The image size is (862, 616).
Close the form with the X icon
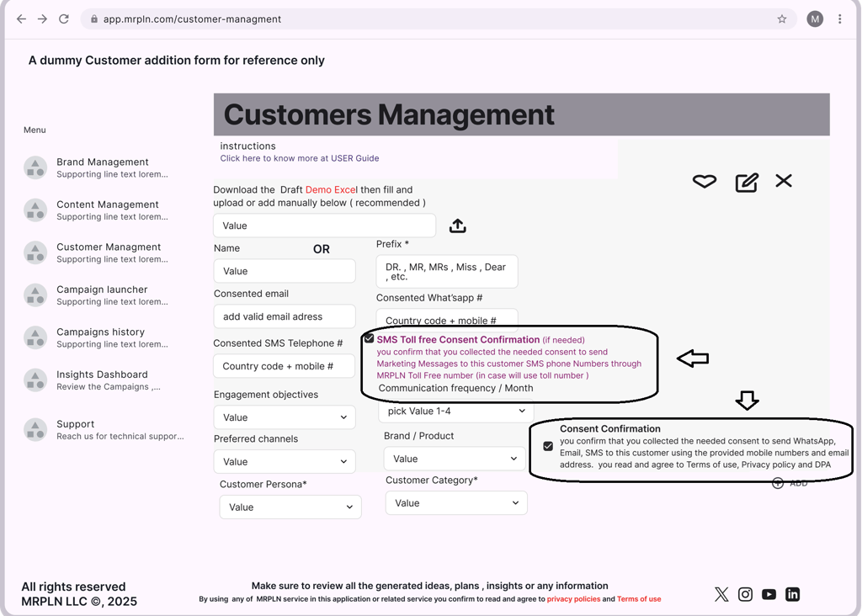point(784,181)
